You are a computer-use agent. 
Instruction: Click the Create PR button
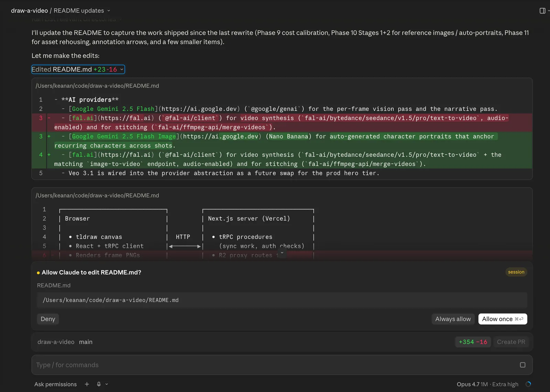(511, 342)
